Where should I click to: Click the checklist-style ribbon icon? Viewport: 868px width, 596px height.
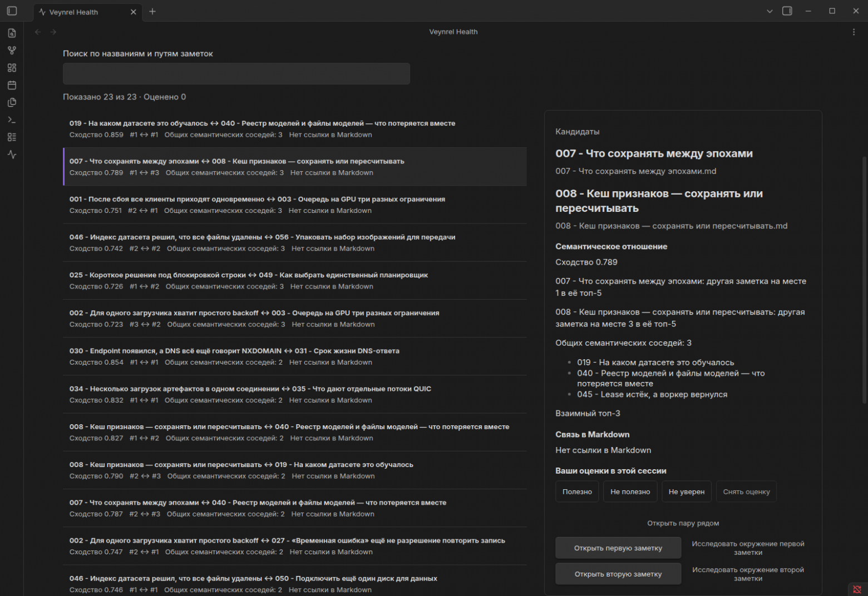pos(12,137)
